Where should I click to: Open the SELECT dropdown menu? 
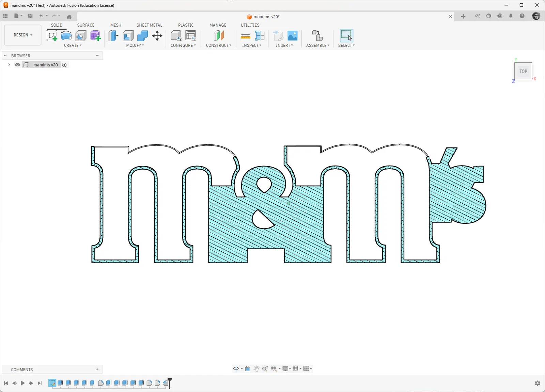(346, 45)
